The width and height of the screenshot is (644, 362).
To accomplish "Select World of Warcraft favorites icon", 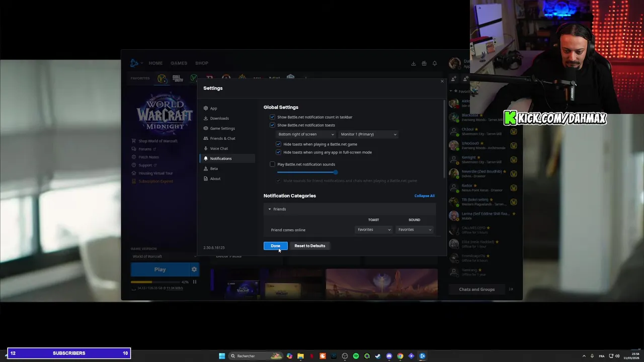I will coord(162,78).
